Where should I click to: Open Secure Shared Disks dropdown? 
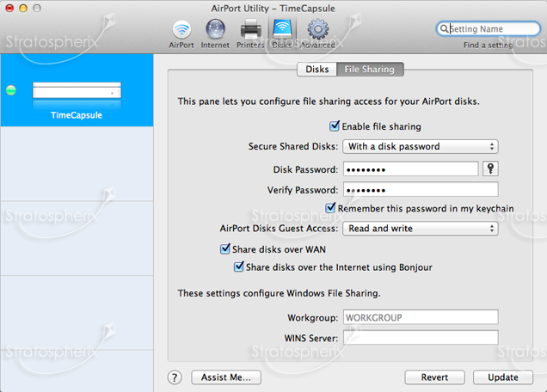[x=421, y=146]
